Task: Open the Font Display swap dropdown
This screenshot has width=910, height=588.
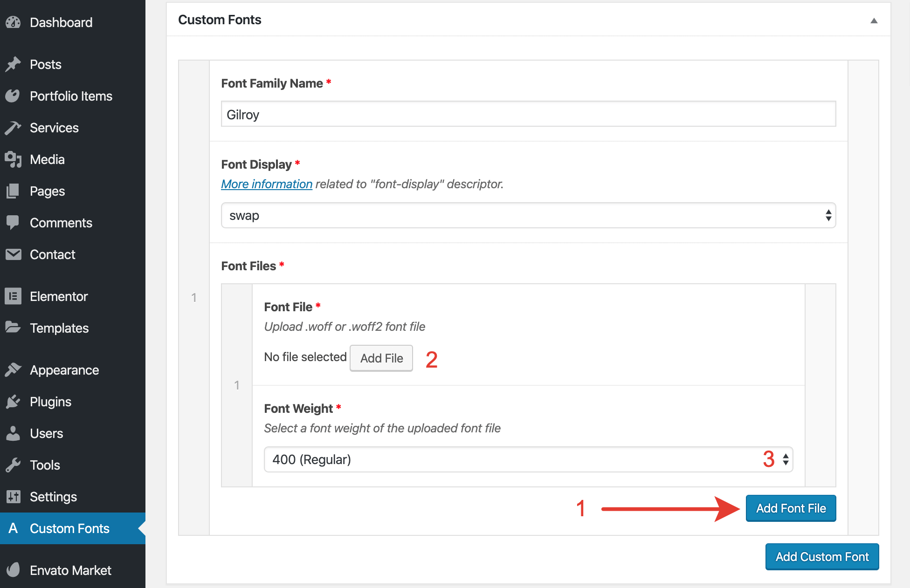Action: point(528,215)
